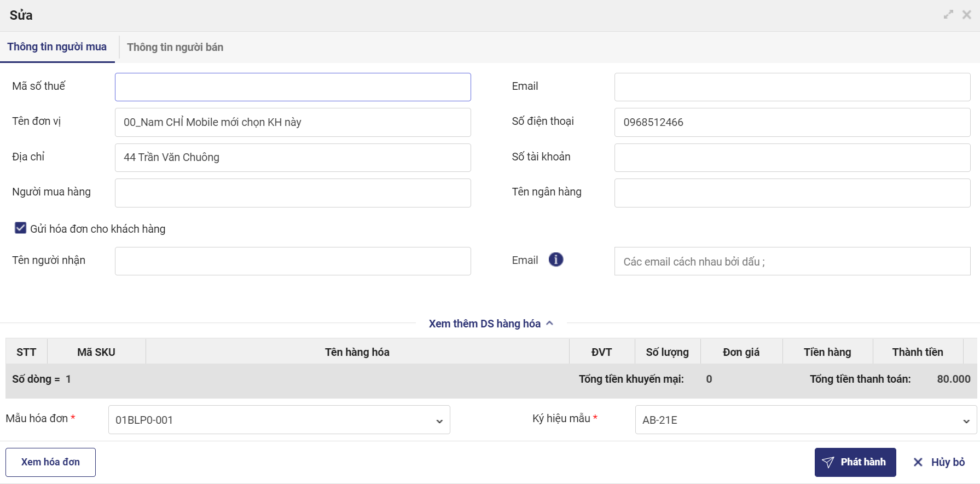
Task: Select Thông tin người mua tab
Action: click(57, 47)
